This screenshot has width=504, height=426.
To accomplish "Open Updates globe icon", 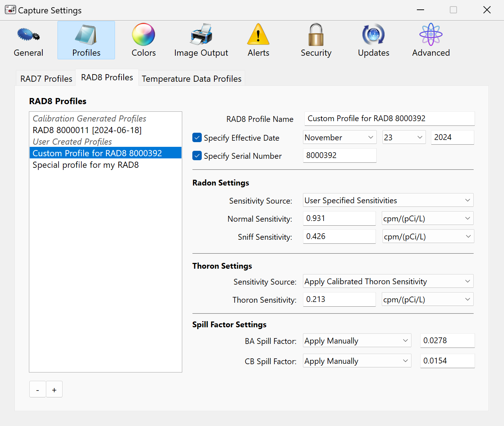I will tap(373, 35).
